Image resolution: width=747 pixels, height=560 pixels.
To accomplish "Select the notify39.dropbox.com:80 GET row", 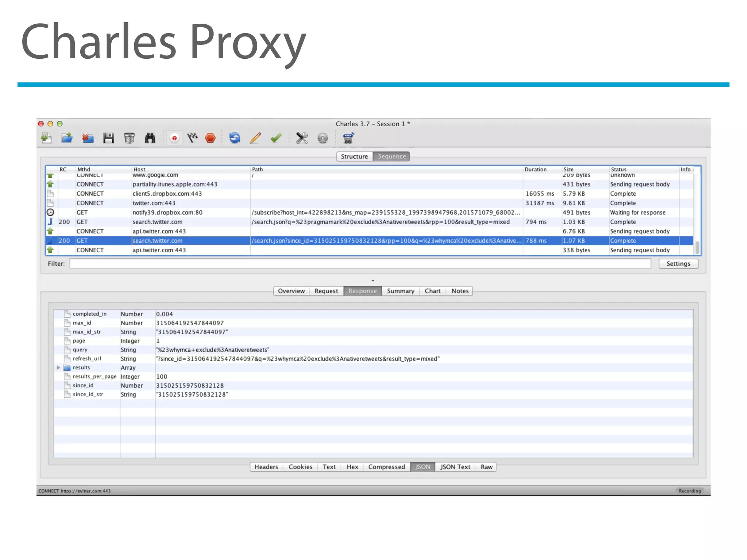I will click(x=369, y=213).
